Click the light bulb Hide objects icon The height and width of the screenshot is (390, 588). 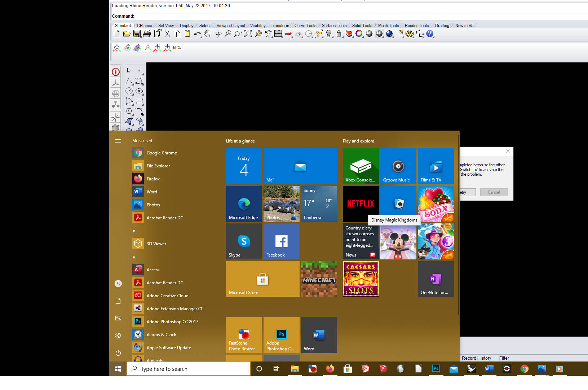pyautogui.click(x=329, y=34)
